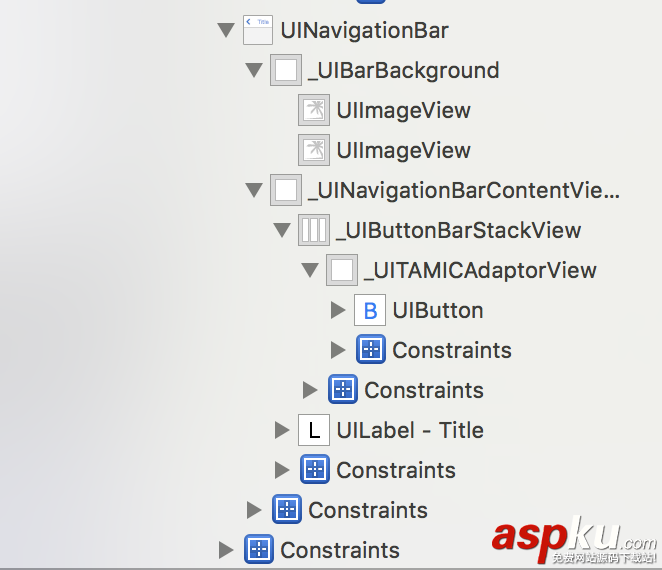This screenshot has height=570, width=662.
Task: Click the UIButton 'B' icon
Action: coord(369,310)
